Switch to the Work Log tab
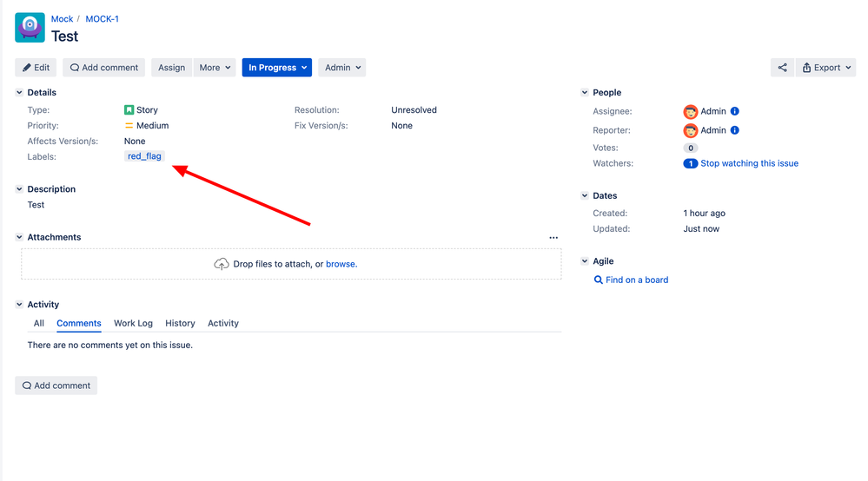Screen dimensions: 868x481 134,324
